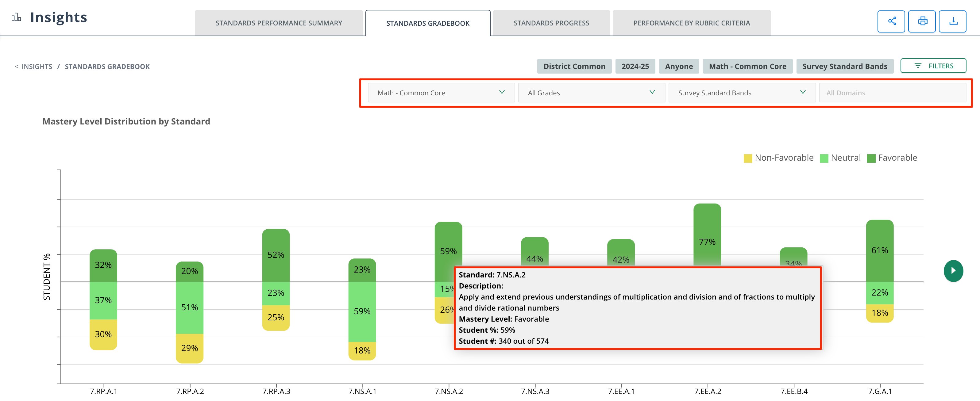Open Performance by Rubric Criteria tab
Viewport: 980px width, 401px height.
click(692, 23)
